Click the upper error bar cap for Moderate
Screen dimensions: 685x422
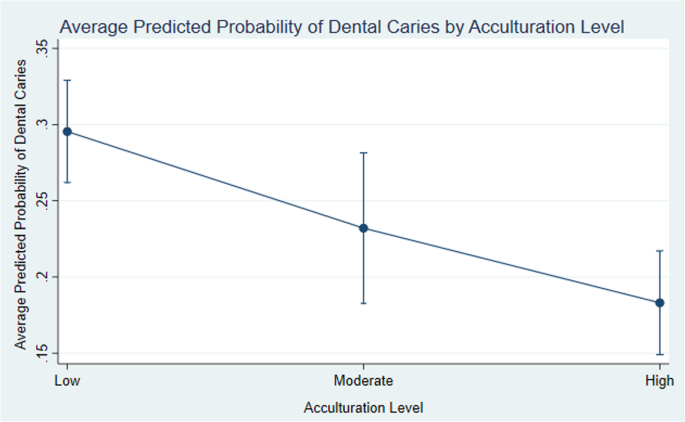(x=364, y=153)
